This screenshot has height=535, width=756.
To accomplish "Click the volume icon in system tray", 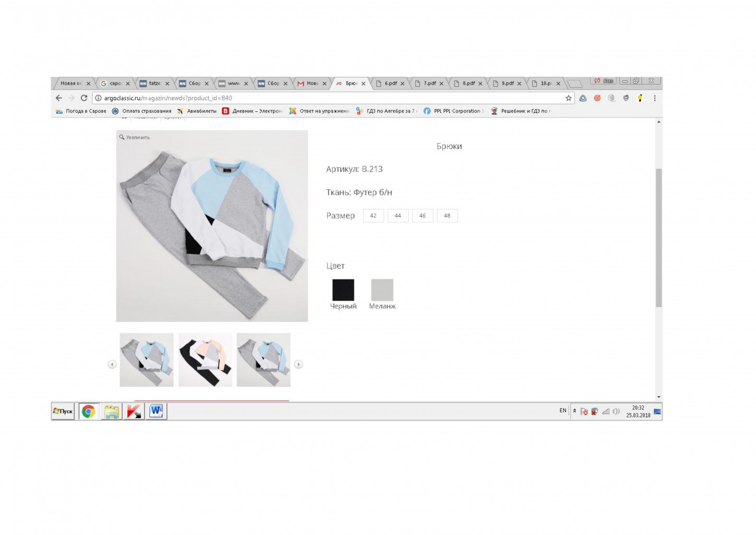I will pos(617,411).
